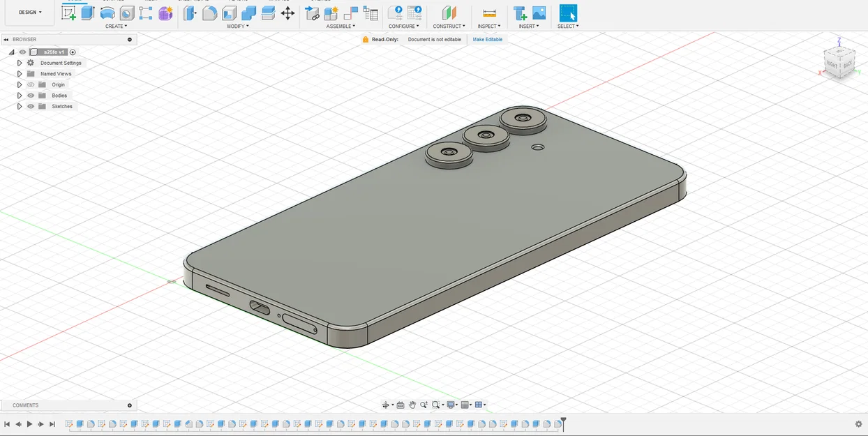Open the Assemble menu
Image resolution: width=868 pixels, height=436 pixels.
pyautogui.click(x=341, y=27)
